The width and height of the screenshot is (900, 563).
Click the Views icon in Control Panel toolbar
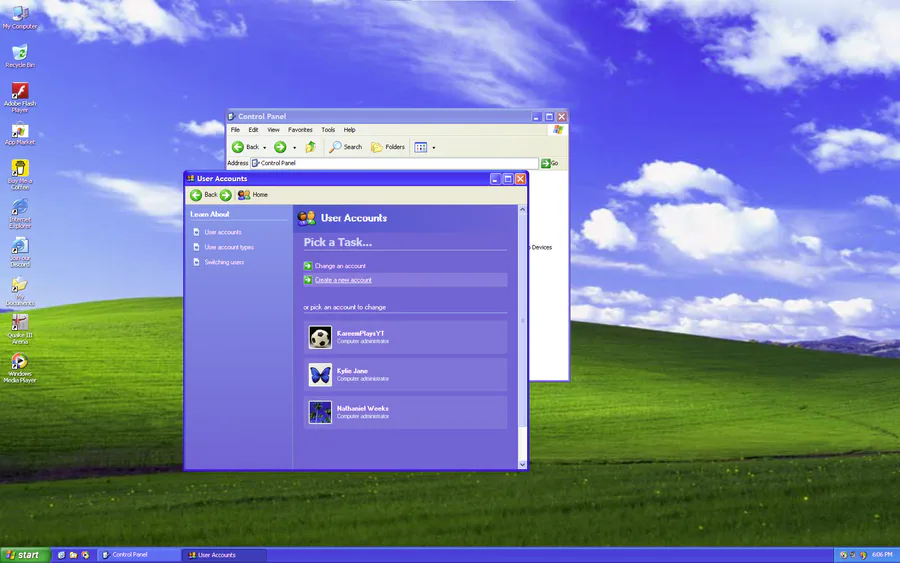421,147
